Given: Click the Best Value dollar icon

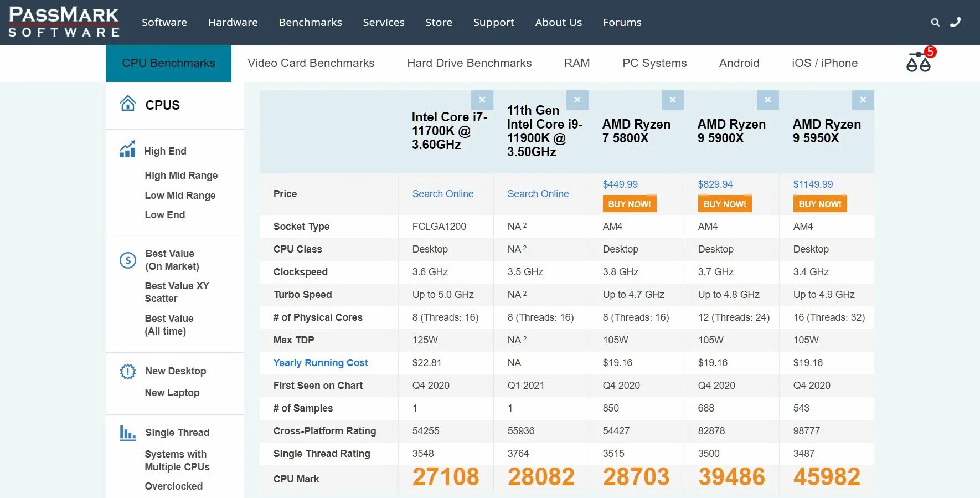Looking at the screenshot, I should tap(128, 260).
